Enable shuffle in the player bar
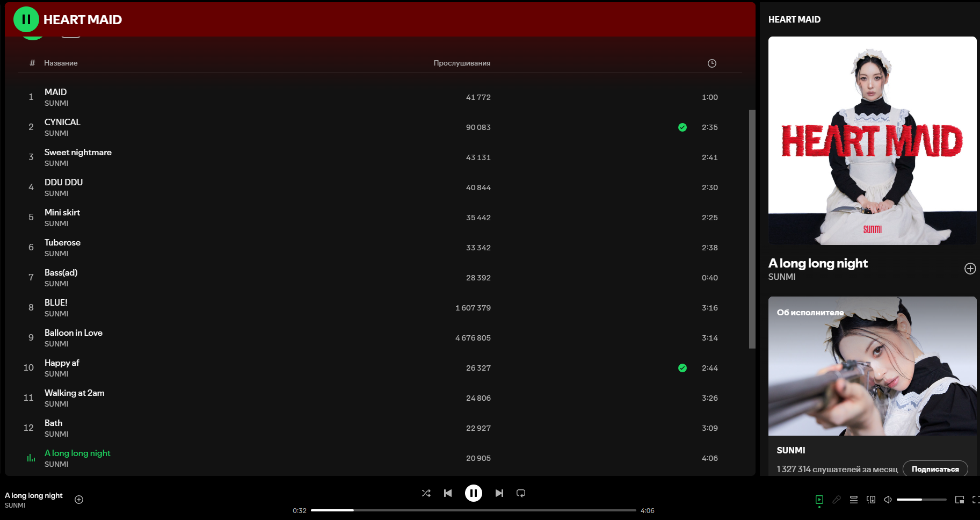The height and width of the screenshot is (520, 980). (426, 493)
